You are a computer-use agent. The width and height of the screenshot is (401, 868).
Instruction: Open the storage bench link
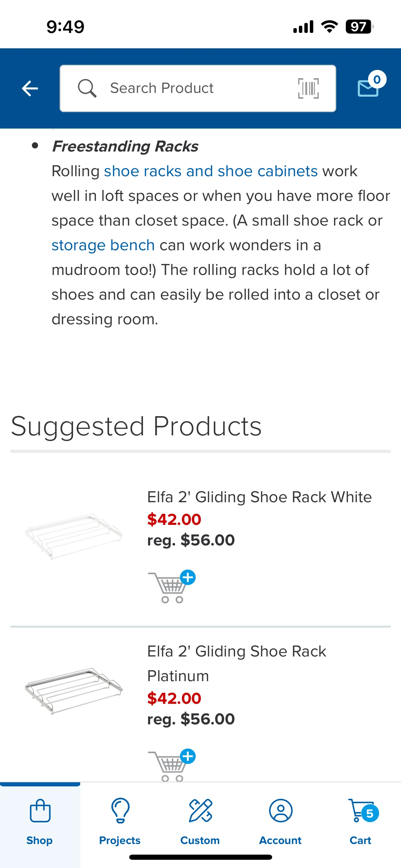pos(103,245)
